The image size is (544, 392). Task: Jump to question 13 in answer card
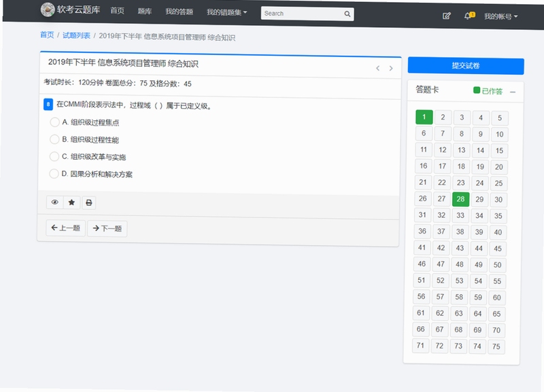(462, 150)
